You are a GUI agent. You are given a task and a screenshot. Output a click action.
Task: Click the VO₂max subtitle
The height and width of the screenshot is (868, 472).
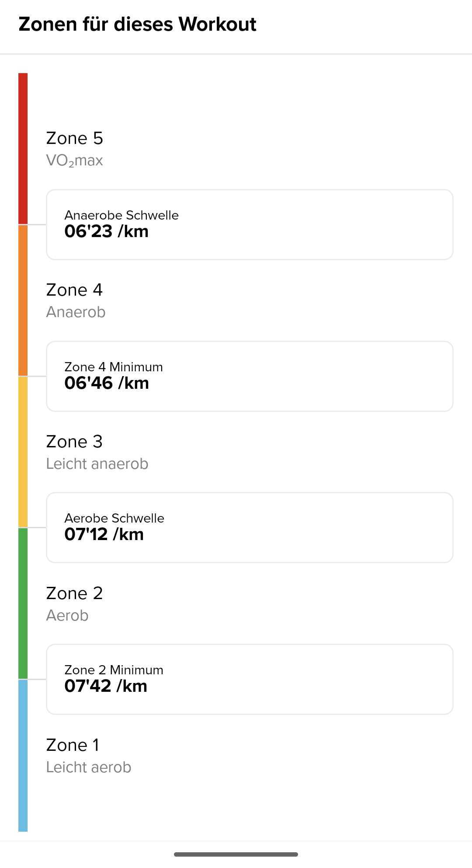coord(75,160)
